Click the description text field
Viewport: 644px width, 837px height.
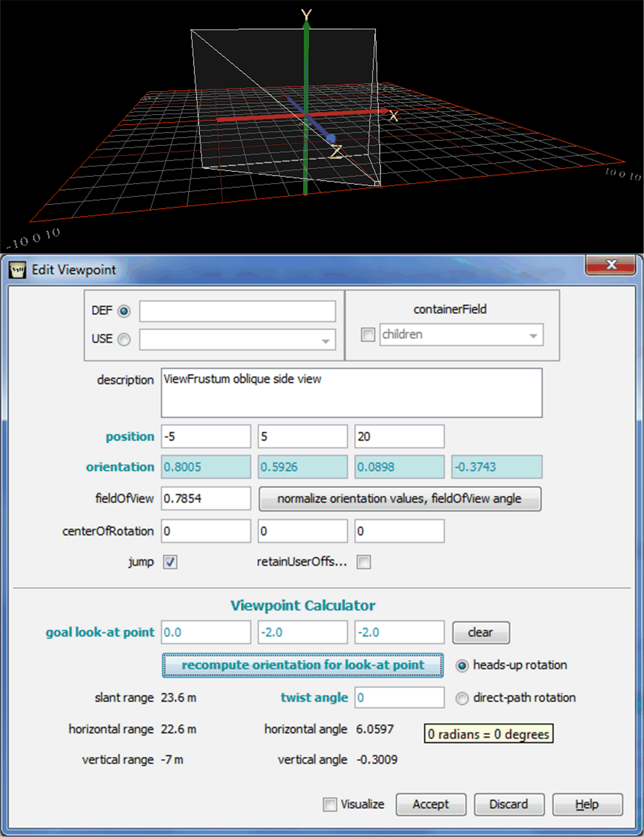click(x=351, y=393)
